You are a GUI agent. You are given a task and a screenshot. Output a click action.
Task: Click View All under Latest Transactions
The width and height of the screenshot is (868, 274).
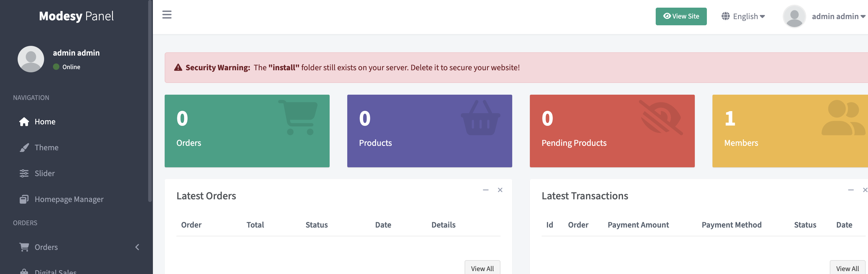847,268
